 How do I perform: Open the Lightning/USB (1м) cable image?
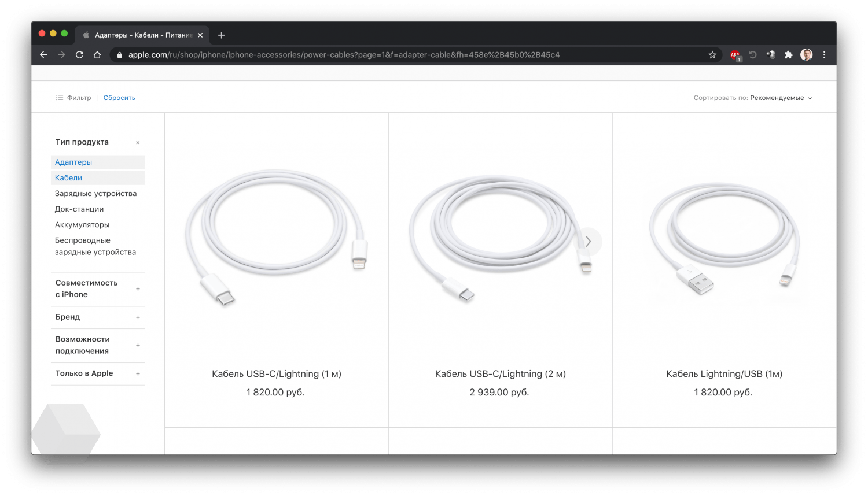[724, 238]
